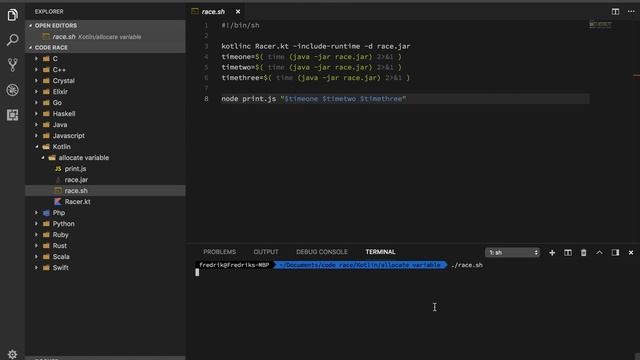Open editor More Actions ellipsis

point(631,11)
